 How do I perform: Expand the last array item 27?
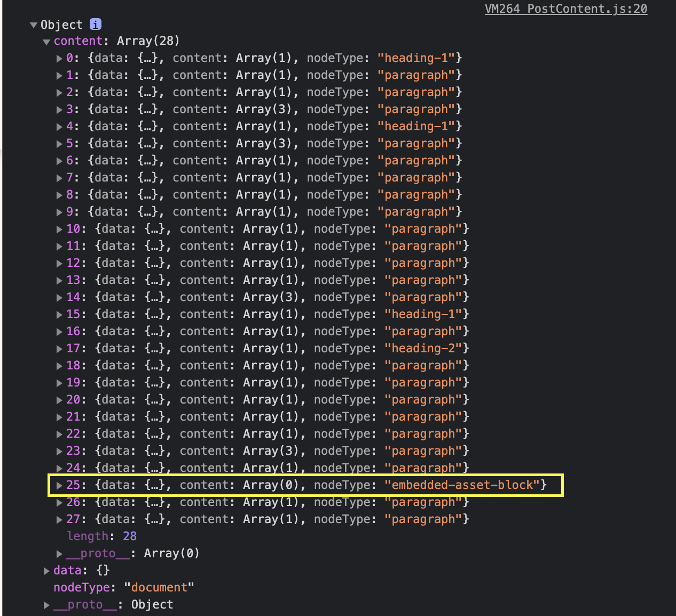59,519
